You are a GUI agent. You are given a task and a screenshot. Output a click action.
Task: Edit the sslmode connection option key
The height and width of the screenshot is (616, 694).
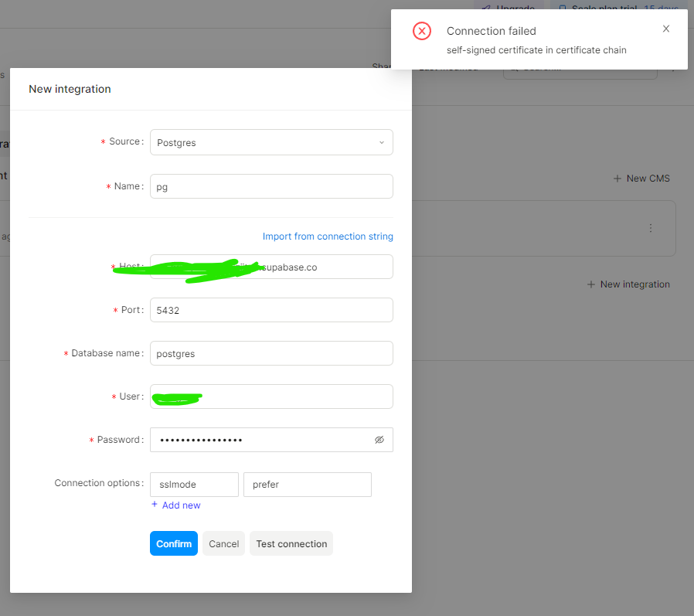point(194,485)
